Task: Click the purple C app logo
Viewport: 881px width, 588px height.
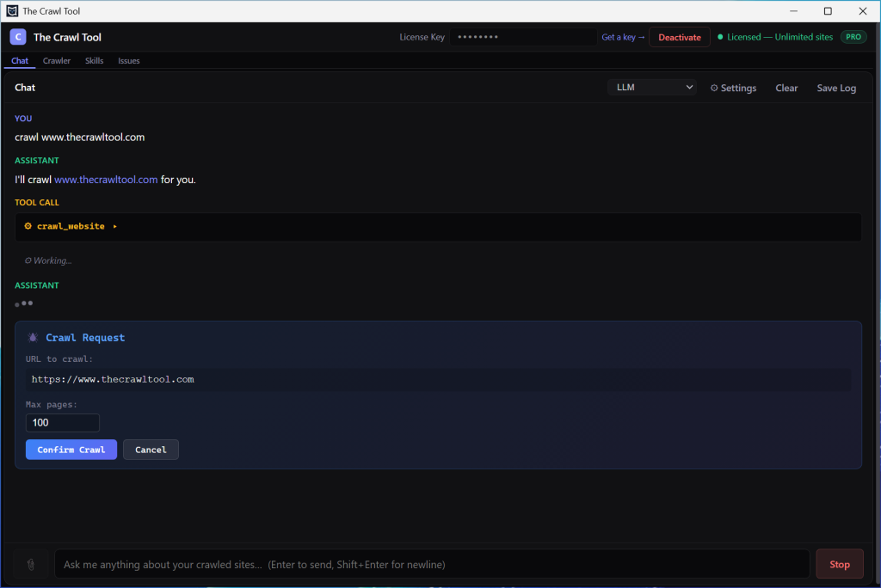Action: click(18, 37)
